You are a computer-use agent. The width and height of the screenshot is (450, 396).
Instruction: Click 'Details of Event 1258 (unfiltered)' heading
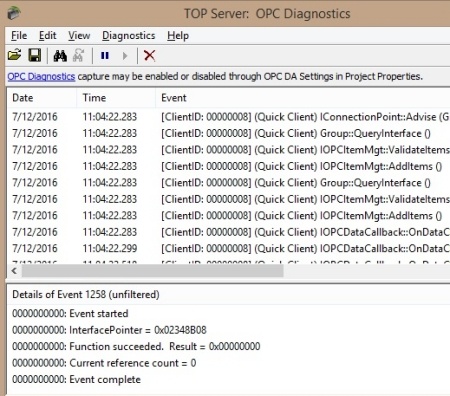coord(86,294)
